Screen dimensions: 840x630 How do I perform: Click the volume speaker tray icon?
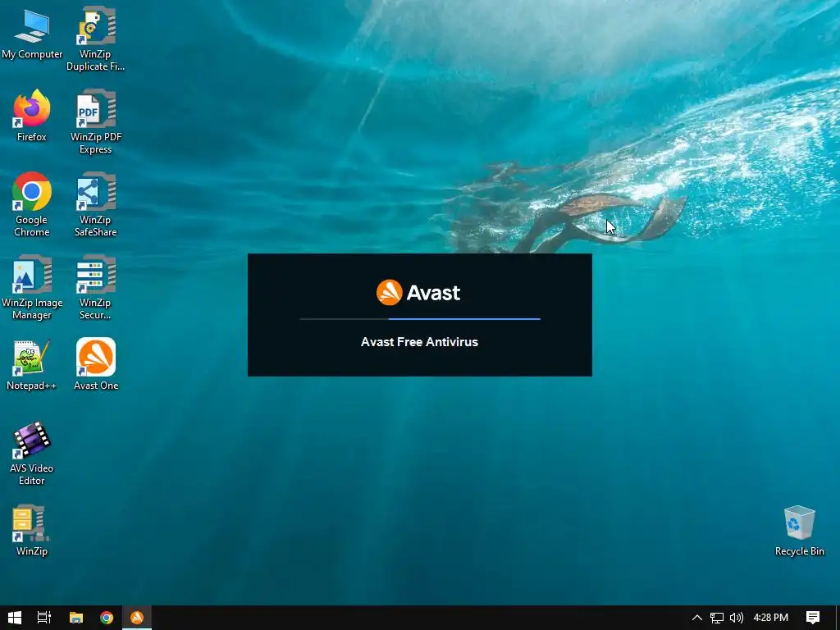737,618
